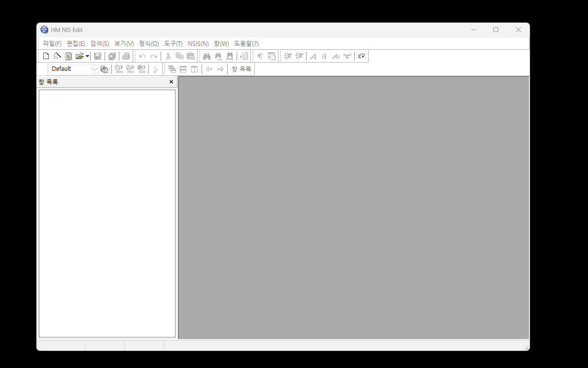The height and width of the screenshot is (368, 588).
Task: Unindent the selected lines
Action: pos(299,56)
